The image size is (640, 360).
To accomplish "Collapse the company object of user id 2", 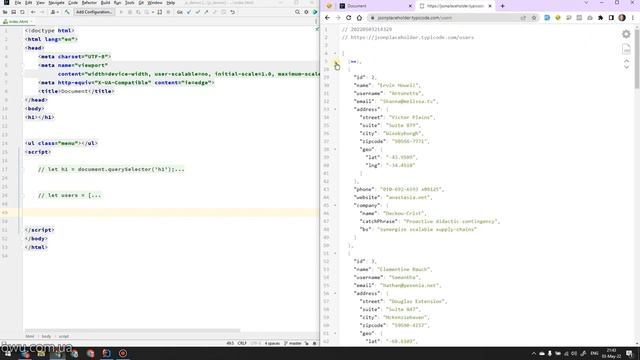I will click(x=336, y=205).
